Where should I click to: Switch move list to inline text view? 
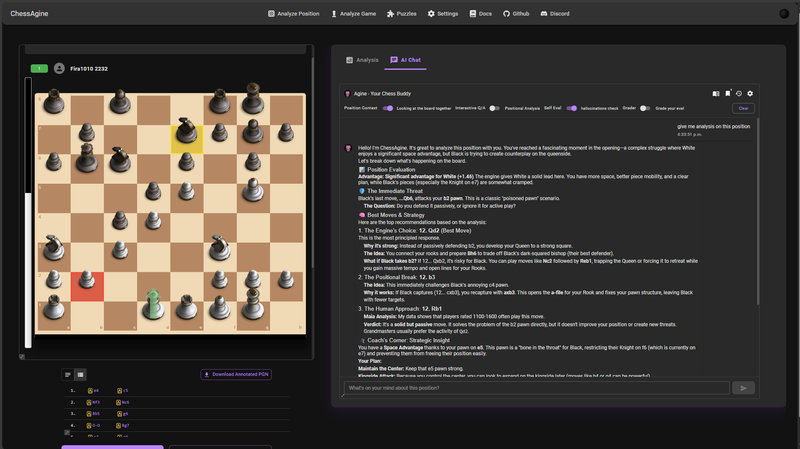click(68, 375)
